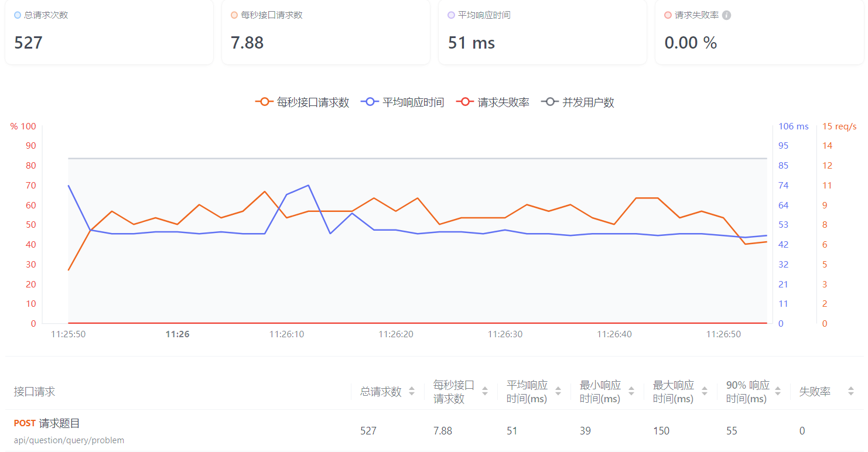This screenshot has height=452, width=868.
Task: Click the 106 ms axis label
Action: coord(794,126)
